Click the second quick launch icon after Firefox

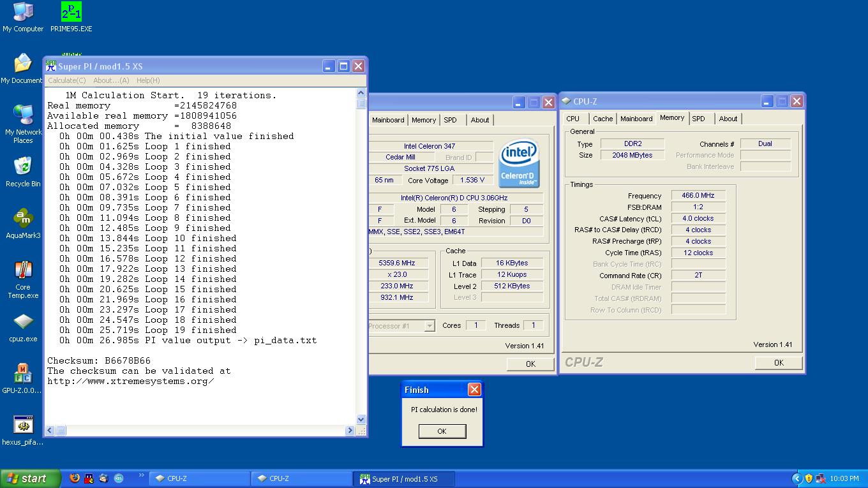point(89,478)
